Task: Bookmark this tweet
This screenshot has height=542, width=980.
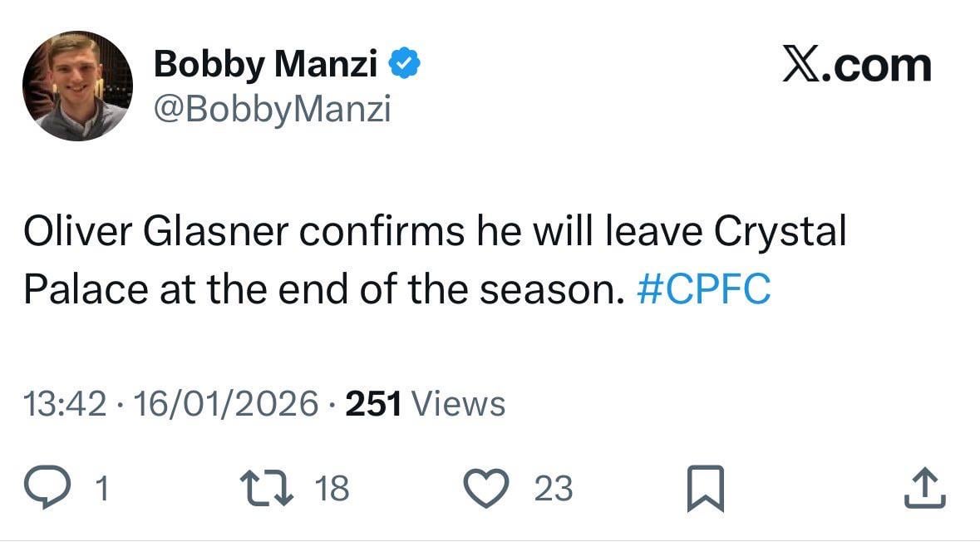Action: (x=707, y=489)
